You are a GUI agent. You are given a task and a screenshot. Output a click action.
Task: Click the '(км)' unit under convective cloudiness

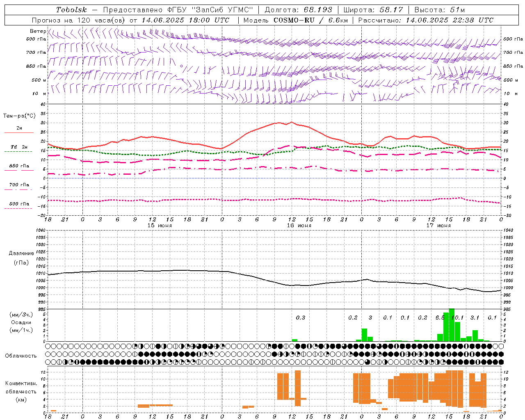tap(21, 399)
